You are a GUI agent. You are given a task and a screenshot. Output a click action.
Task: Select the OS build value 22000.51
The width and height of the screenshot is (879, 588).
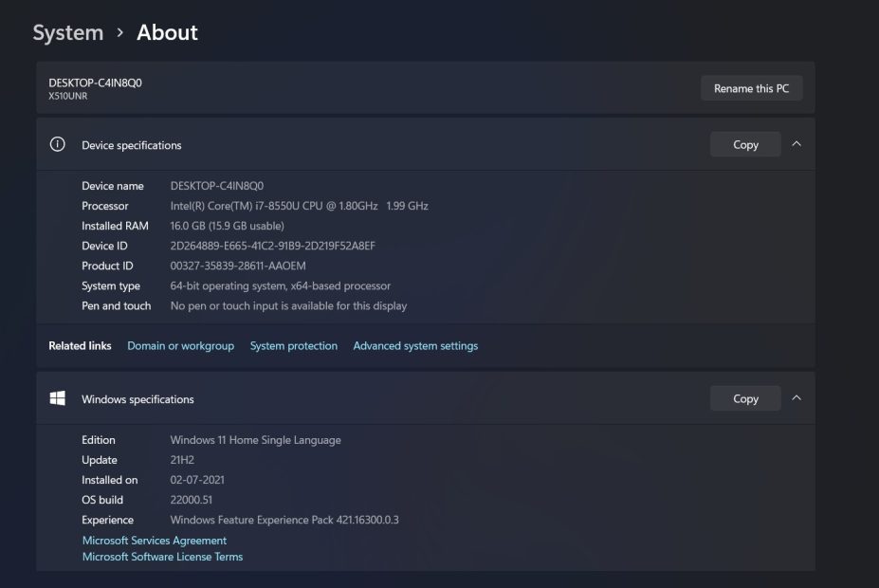[192, 500]
